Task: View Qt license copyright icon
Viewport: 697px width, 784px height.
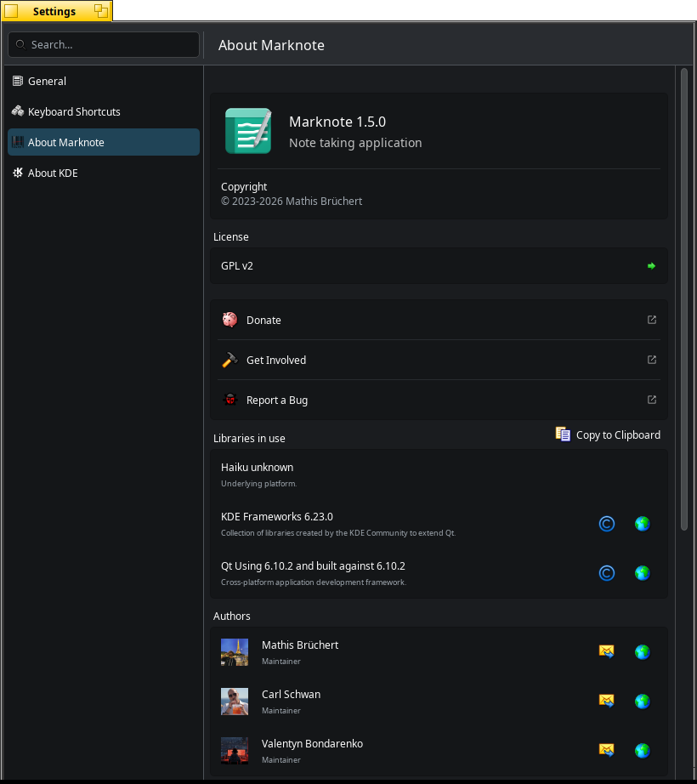Action: click(607, 573)
